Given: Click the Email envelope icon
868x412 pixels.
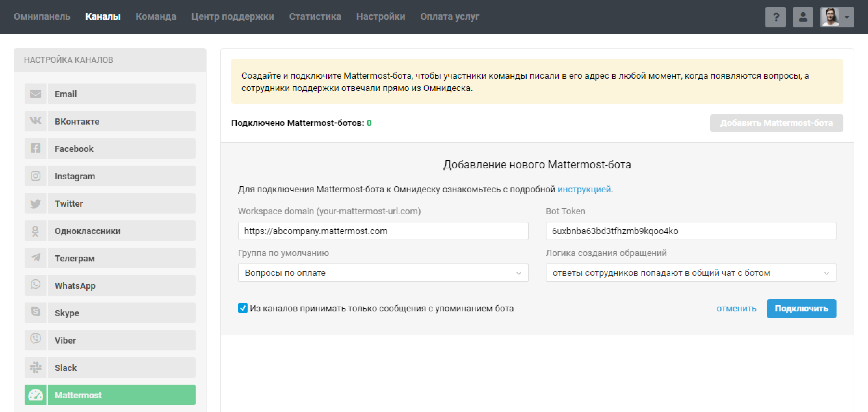Looking at the screenshot, I should pyautogui.click(x=36, y=94).
